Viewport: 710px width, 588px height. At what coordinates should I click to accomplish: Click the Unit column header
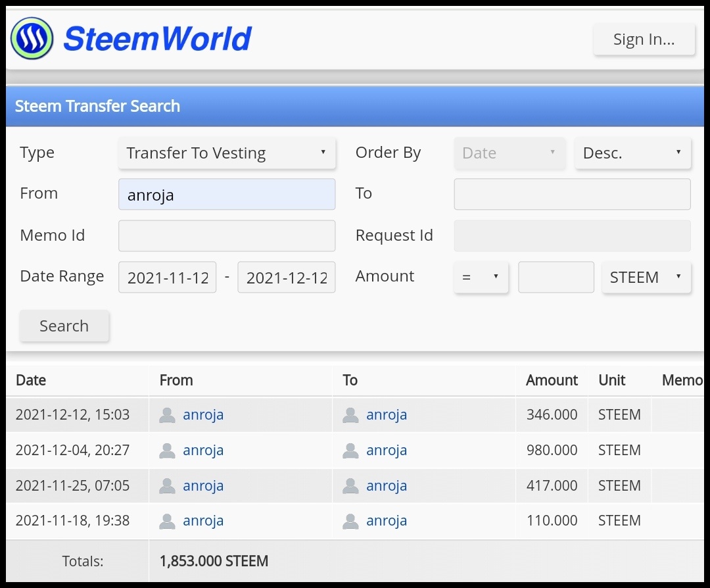tap(612, 380)
